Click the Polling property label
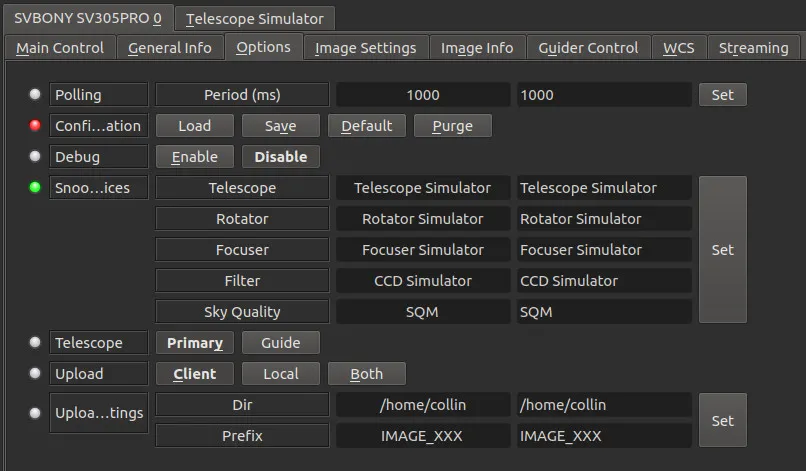 pos(99,95)
